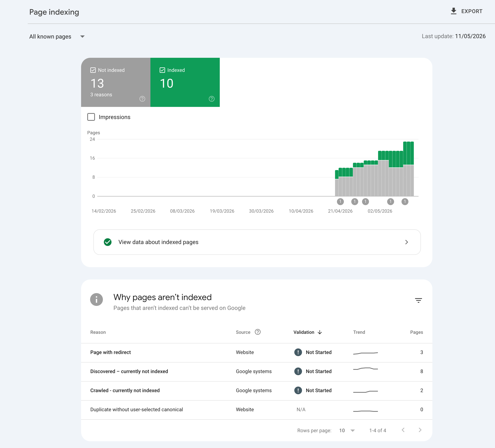This screenshot has width=495, height=448.
Task: Click the Source column help icon
Action: [x=258, y=332]
